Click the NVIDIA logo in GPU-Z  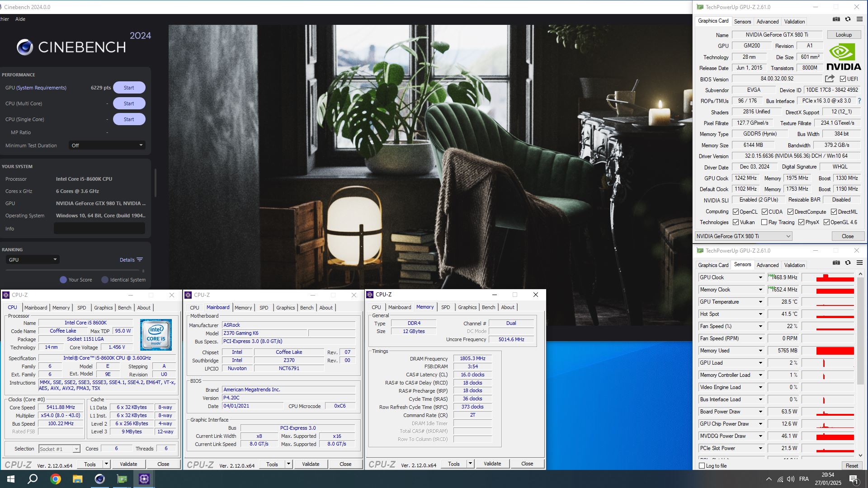844,57
